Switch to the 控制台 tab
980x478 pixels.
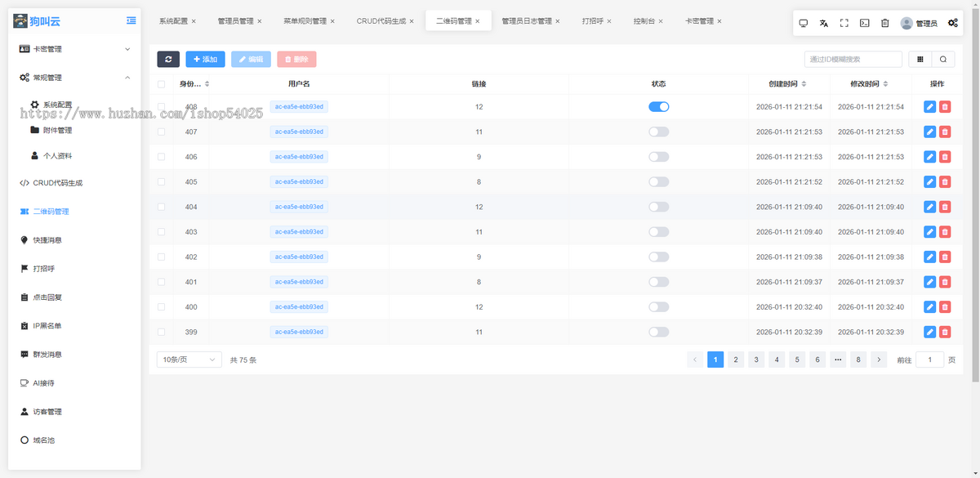644,21
